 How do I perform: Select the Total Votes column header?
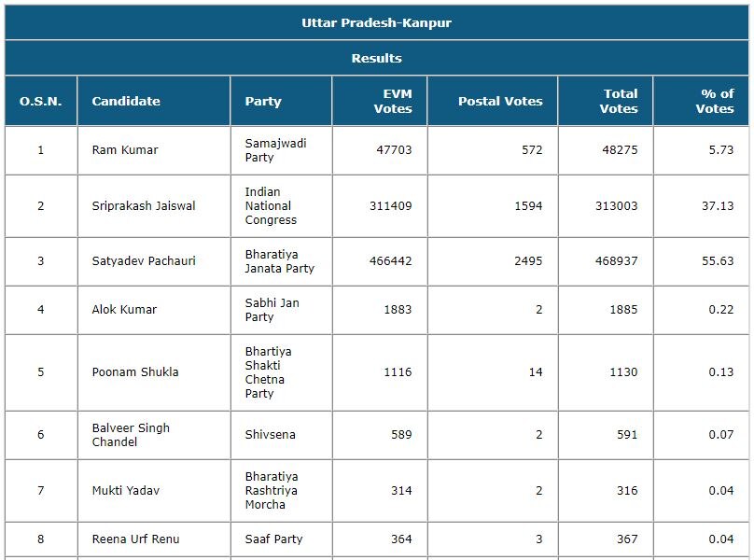[x=606, y=101]
